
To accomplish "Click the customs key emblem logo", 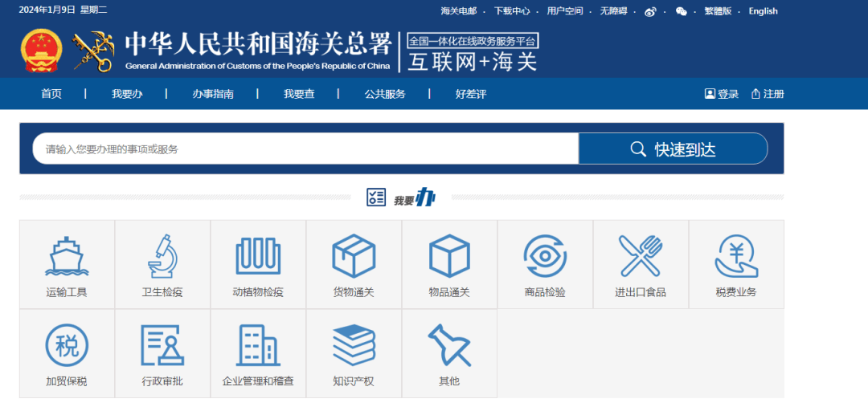I will click(x=94, y=51).
